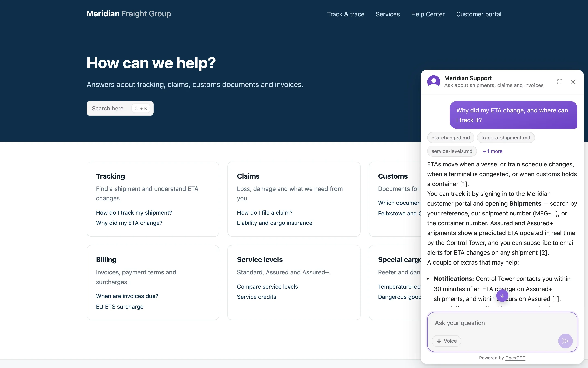Open EU ETS surcharge article
The image size is (588, 368).
coord(120,307)
